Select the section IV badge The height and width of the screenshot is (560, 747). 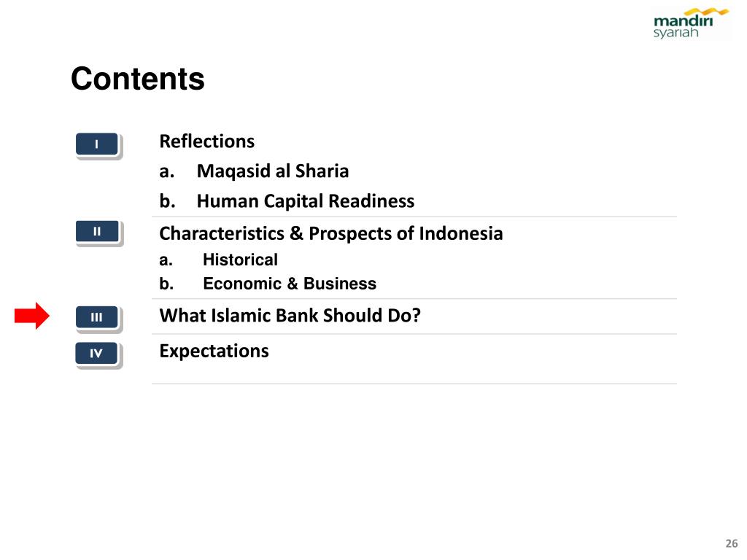click(x=97, y=354)
